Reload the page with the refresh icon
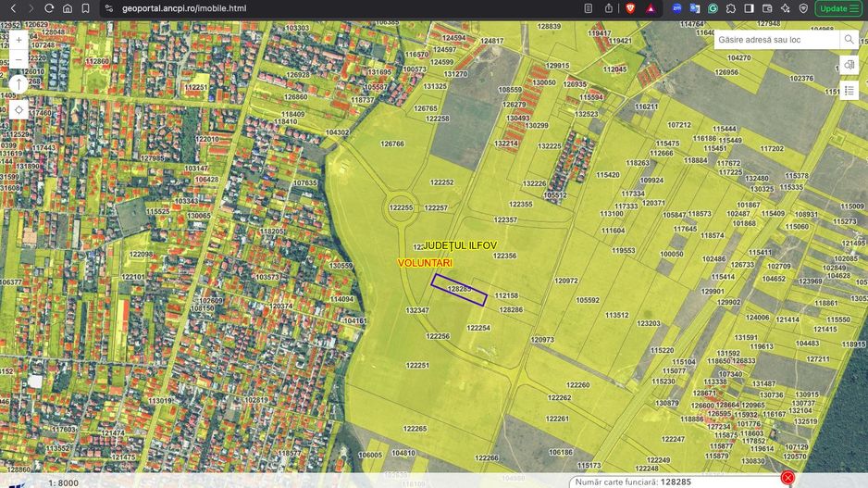Screen dimensions: 868x488 click(49, 8)
